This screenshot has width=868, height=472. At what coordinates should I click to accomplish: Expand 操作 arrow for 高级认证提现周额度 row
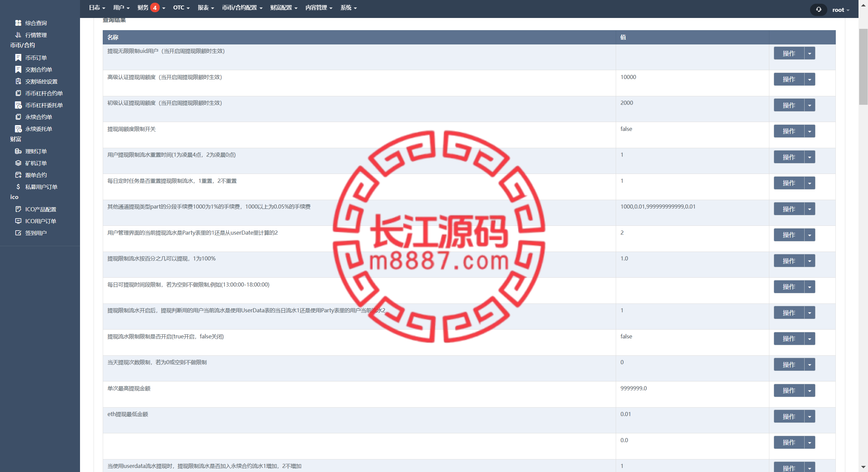[810, 79]
